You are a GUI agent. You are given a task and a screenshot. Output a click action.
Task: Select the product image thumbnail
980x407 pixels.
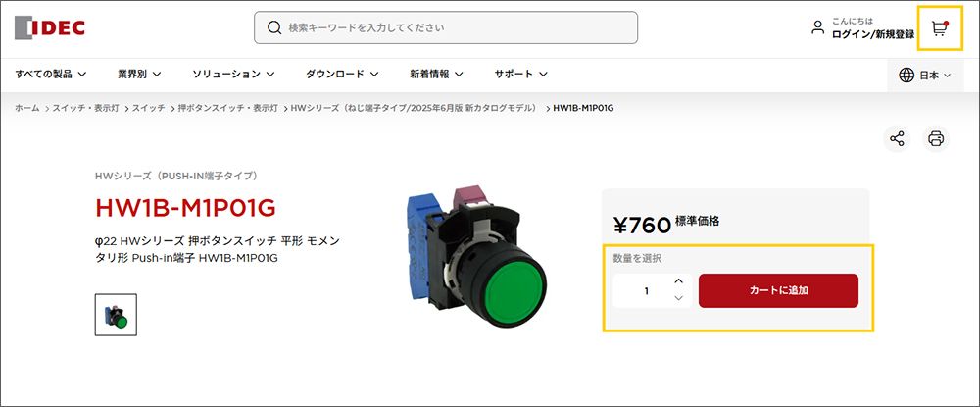116,315
